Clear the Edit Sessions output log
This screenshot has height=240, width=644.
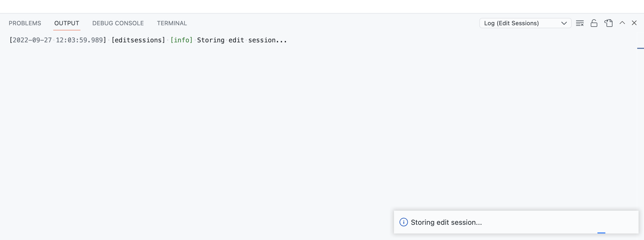(580, 23)
